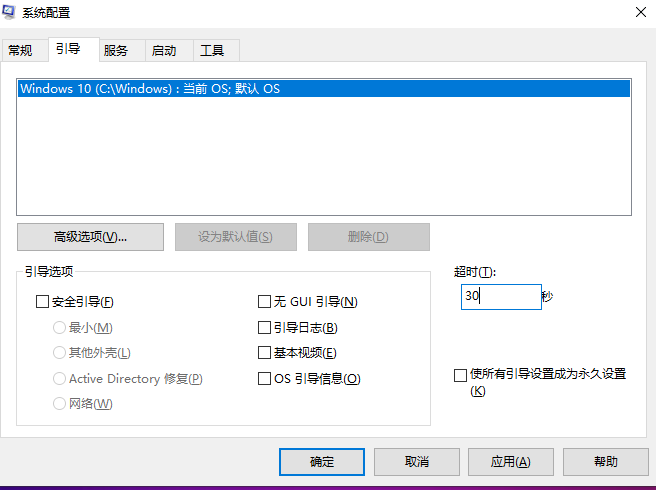The image size is (656, 490).
Task: Open help via 帮助 button
Action: 606,462
